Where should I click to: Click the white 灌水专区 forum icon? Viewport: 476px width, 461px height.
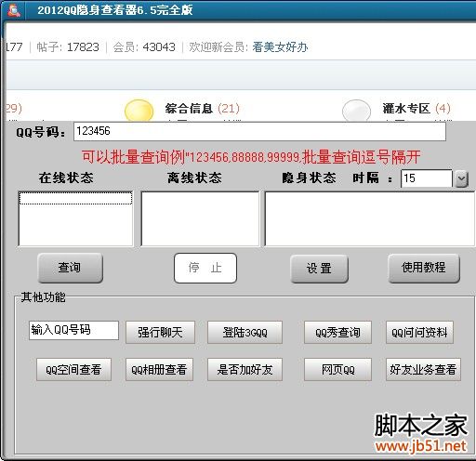[356, 111]
